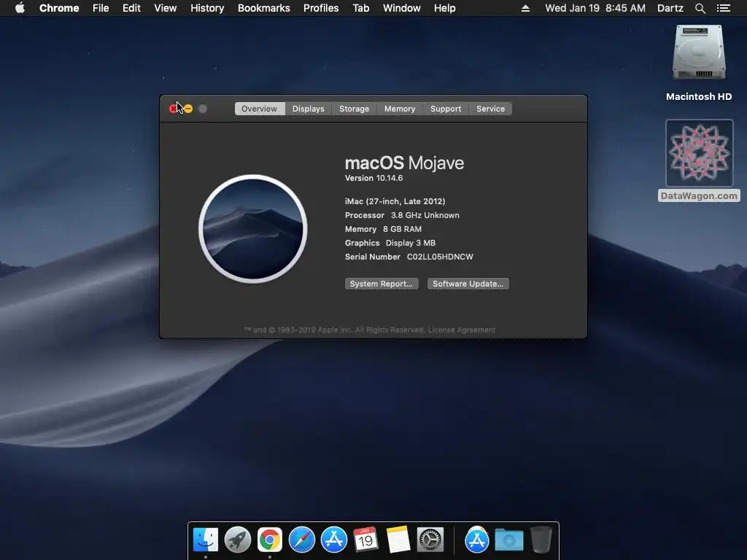Open System Preferences gear in dock

[x=430, y=540]
